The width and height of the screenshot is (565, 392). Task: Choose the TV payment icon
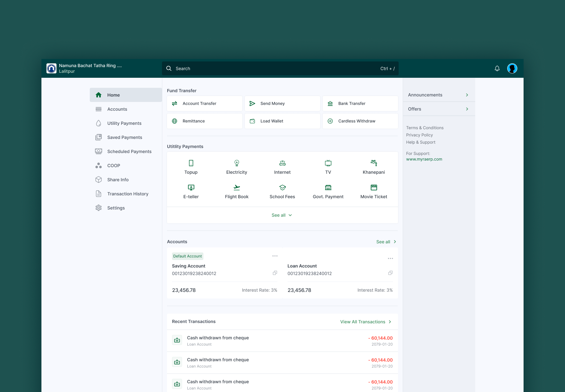328,163
